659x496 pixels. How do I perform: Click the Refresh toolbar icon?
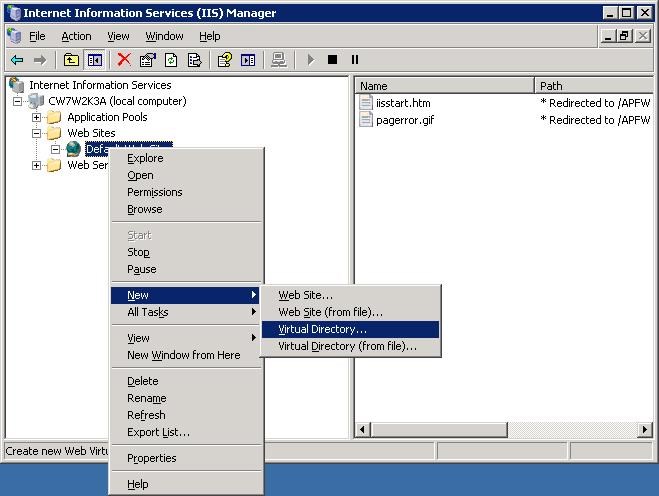[x=172, y=60]
